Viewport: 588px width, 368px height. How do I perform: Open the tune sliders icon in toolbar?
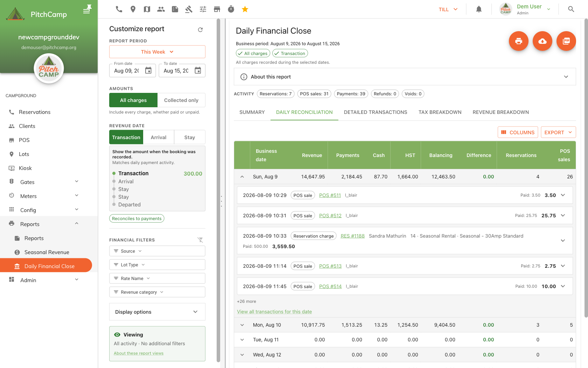pyautogui.click(x=203, y=9)
